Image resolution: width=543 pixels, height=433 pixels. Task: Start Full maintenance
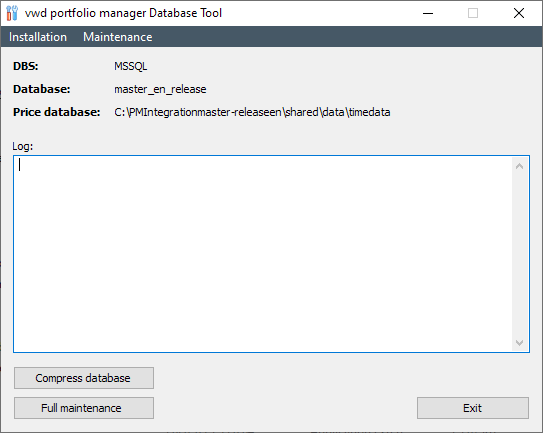(x=84, y=408)
